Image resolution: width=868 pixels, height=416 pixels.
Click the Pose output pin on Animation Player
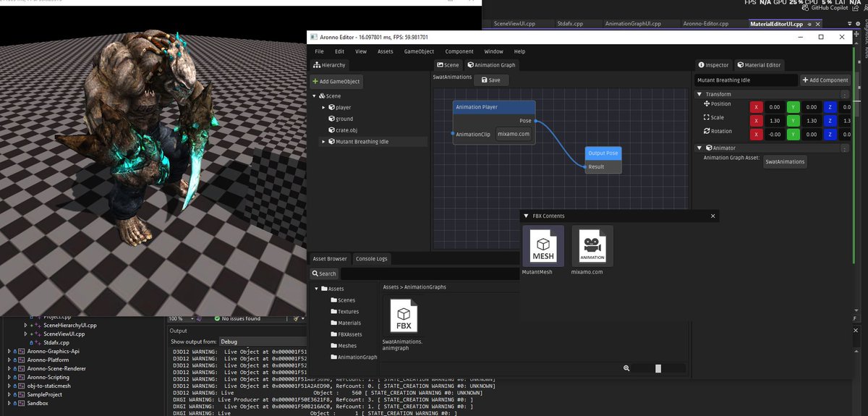(535, 121)
